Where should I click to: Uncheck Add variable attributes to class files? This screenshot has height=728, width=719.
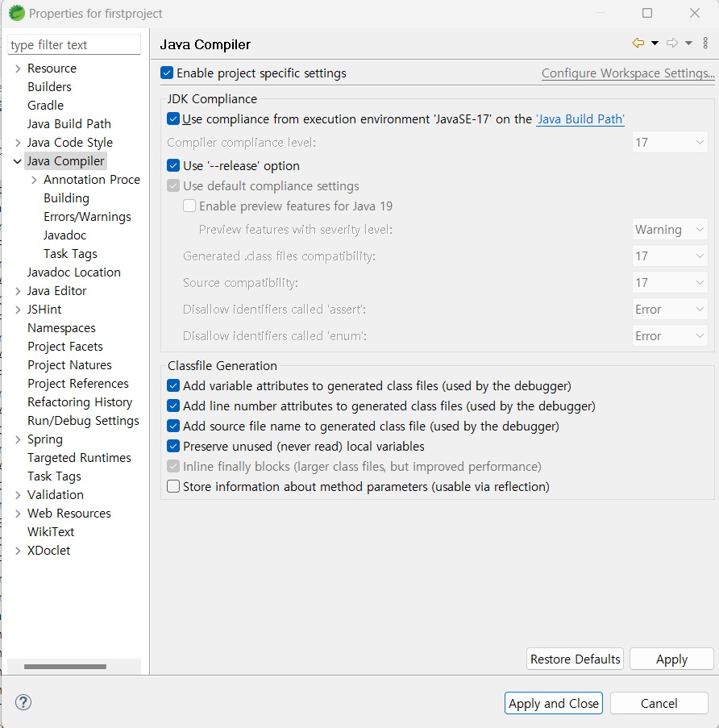(x=173, y=386)
